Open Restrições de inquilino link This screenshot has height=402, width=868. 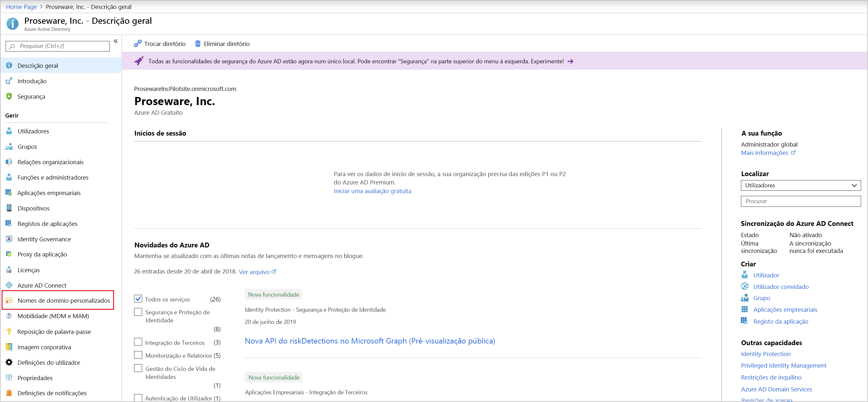click(771, 377)
